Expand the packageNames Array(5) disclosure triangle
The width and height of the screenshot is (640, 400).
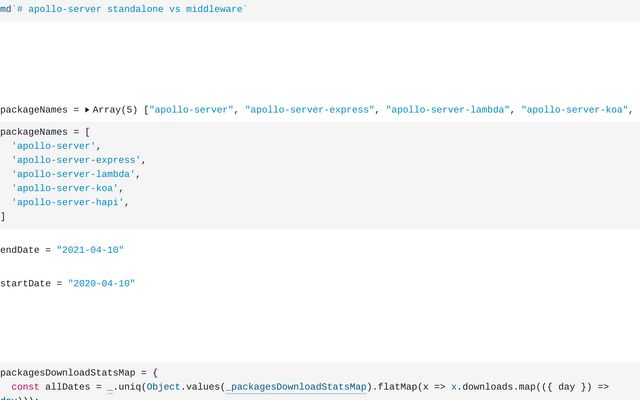87,110
